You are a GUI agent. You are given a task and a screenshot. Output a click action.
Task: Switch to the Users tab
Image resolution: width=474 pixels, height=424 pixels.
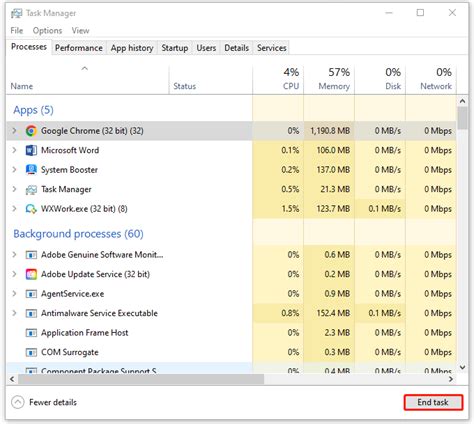pos(206,48)
